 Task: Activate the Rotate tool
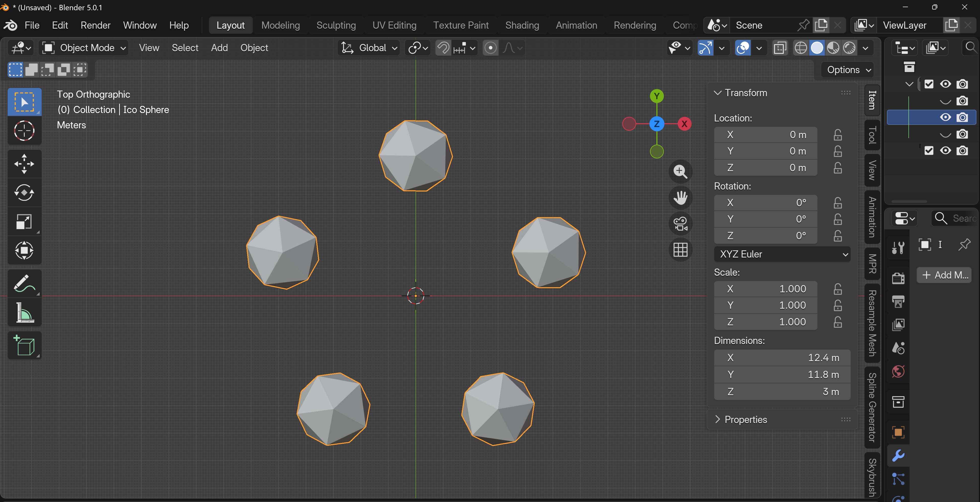pyautogui.click(x=24, y=193)
